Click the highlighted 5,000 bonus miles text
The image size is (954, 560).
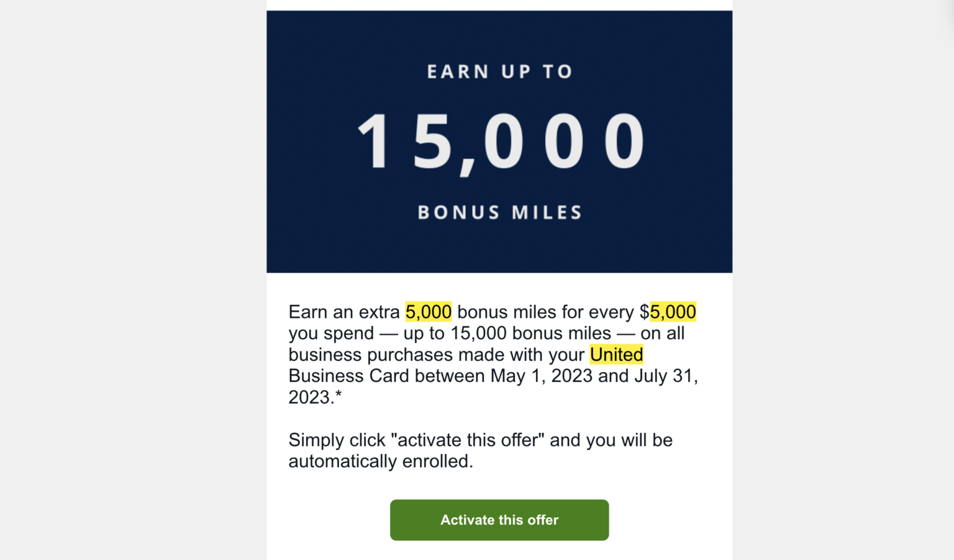point(428,312)
